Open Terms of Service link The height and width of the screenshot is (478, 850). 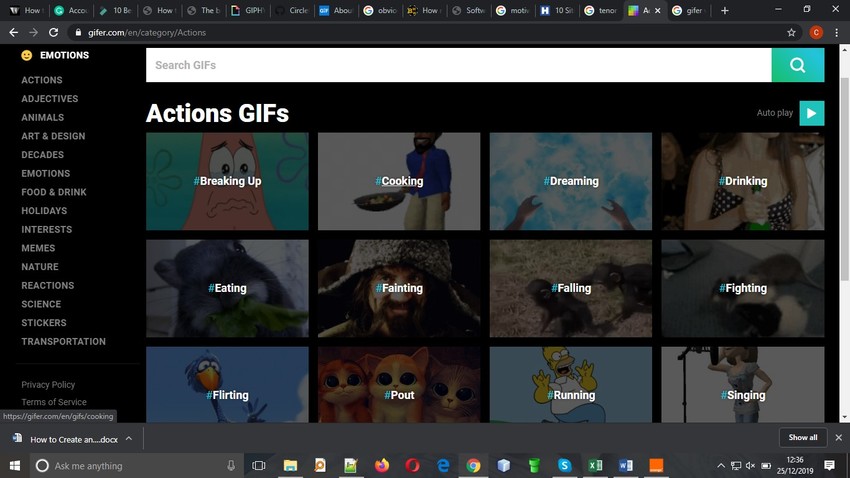pyautogui.click(x=54, y=402)
